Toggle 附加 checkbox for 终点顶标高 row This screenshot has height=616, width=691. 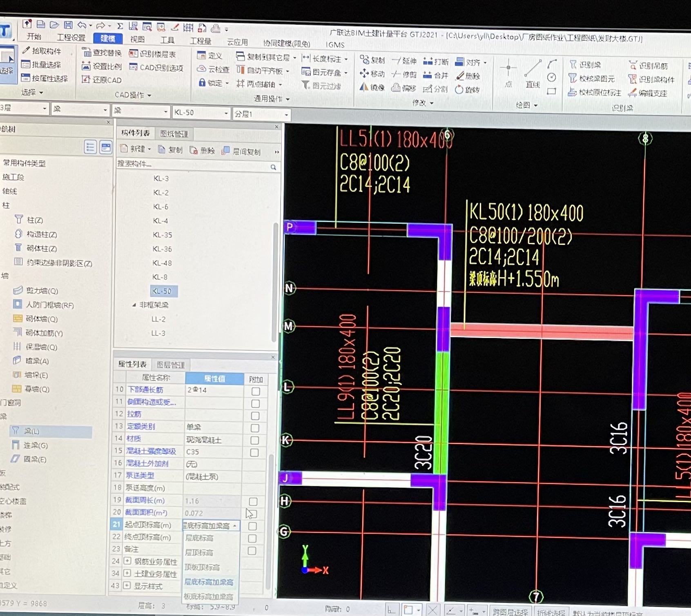coord(252,538)
